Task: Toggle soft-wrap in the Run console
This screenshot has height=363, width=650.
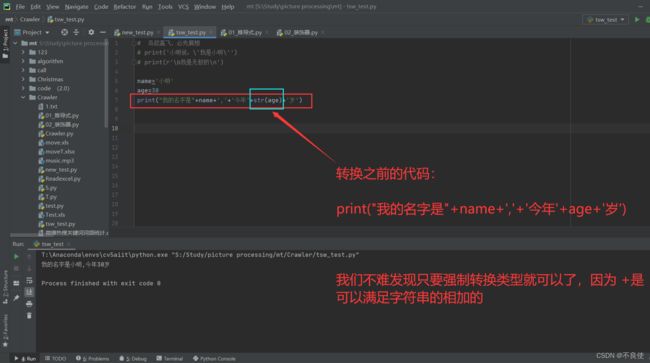Action: point(29,281)
